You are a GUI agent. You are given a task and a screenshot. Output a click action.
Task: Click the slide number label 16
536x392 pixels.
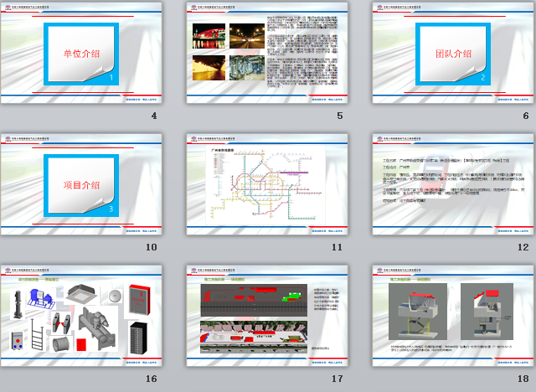tap(152, 378)
